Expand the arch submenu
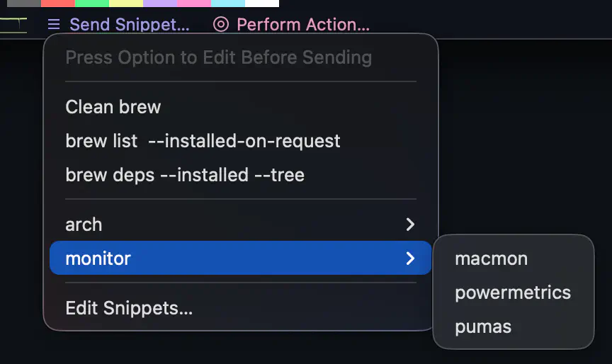 click(84, 224)
